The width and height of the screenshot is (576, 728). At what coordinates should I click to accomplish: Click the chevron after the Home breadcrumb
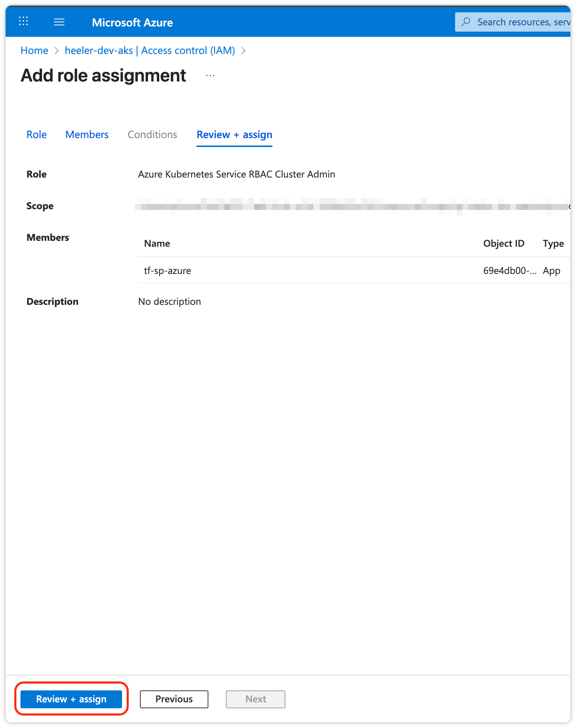57,51
